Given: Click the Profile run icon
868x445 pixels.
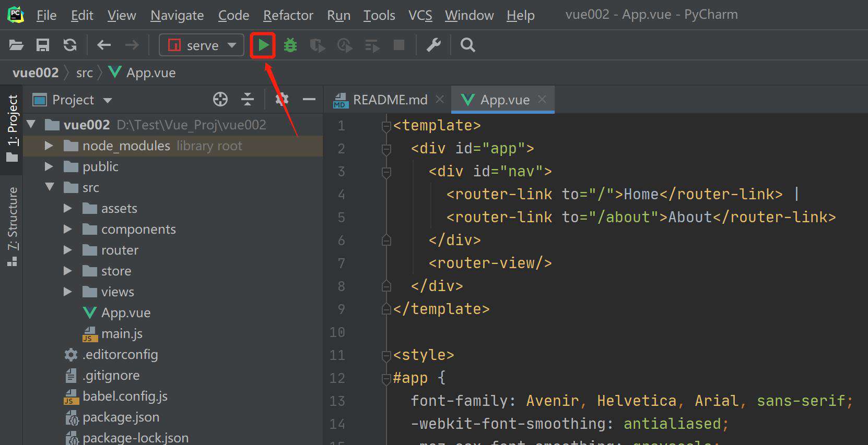Looking at the screenshot, I should (345, 45).
